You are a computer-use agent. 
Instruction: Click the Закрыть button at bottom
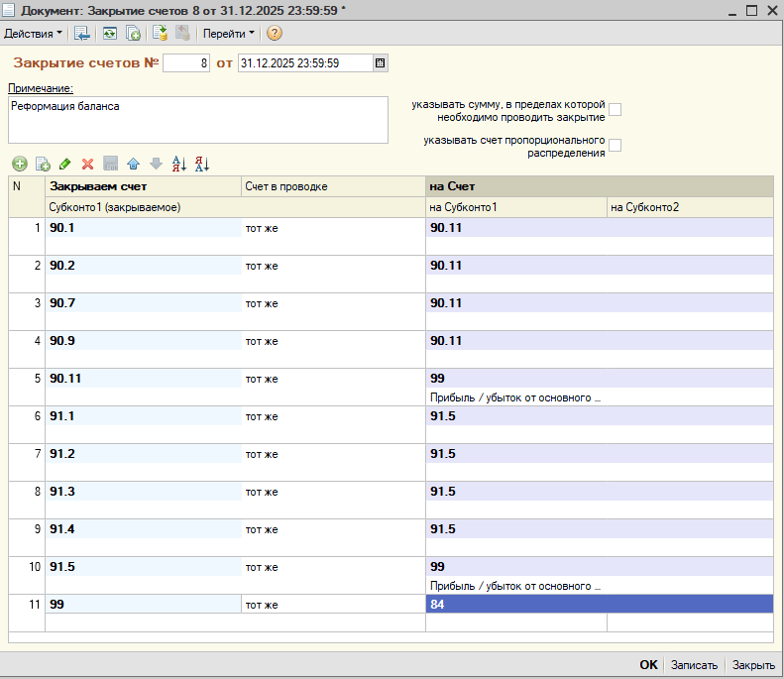(x=753, y=665)
